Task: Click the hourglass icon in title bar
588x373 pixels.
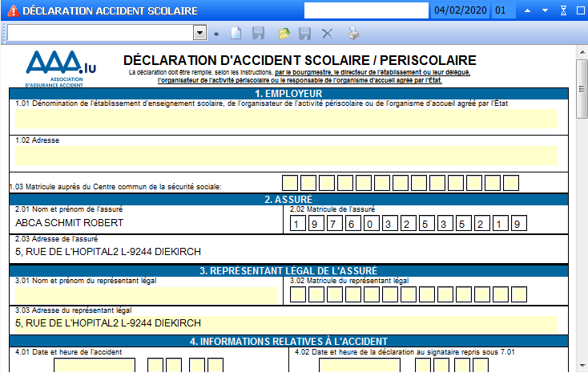Action: click(563, 11)
